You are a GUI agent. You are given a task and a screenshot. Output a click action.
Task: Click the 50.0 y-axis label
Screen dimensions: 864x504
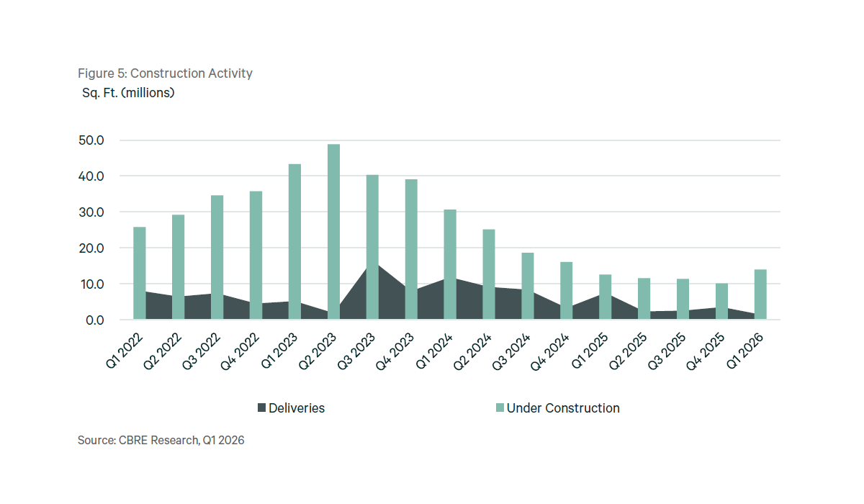[91, 140]
